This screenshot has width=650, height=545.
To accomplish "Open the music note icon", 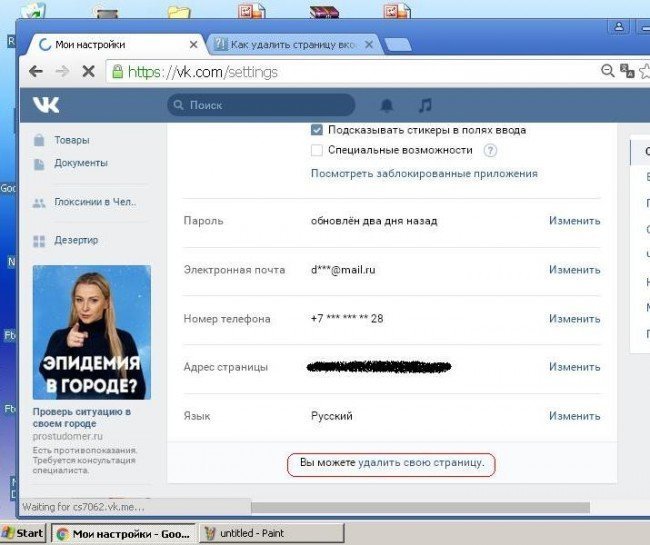I will pyautogui.click(x=425, y=105).
